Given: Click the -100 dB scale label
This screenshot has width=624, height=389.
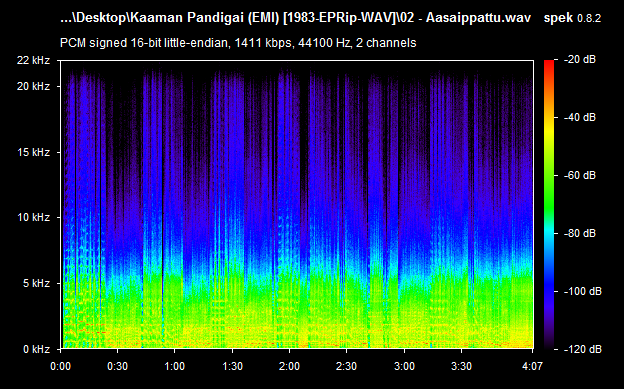Looking at the screenshot, I should [583, 291].
